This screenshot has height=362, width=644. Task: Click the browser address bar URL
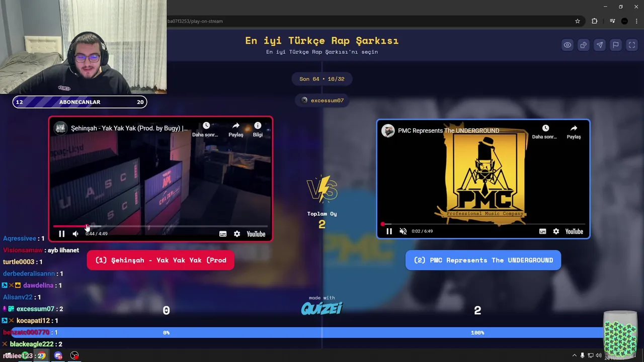coord(195,21)
